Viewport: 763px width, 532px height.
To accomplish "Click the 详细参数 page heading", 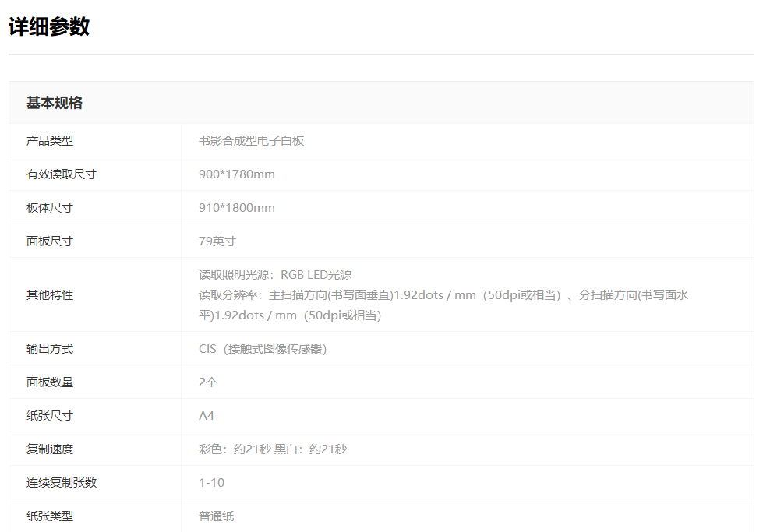I will point(49,26).
